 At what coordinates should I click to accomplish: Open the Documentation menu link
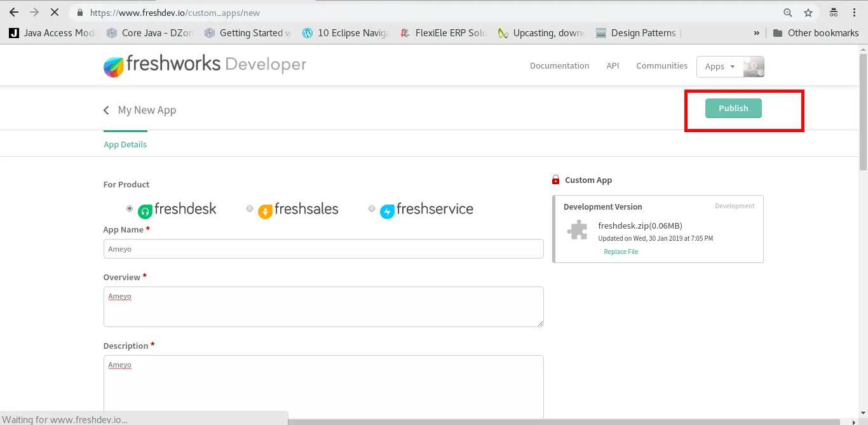pyautogui.click(x=559, y=65)
